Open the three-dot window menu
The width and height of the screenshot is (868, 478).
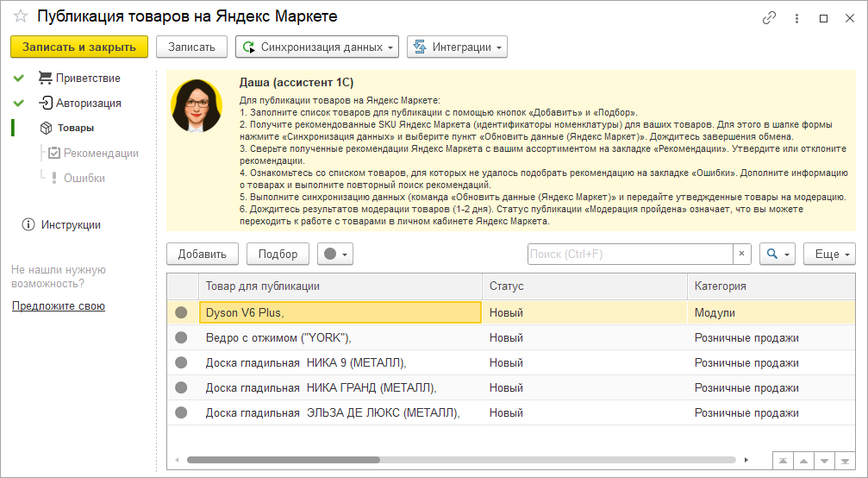point(796,18)
